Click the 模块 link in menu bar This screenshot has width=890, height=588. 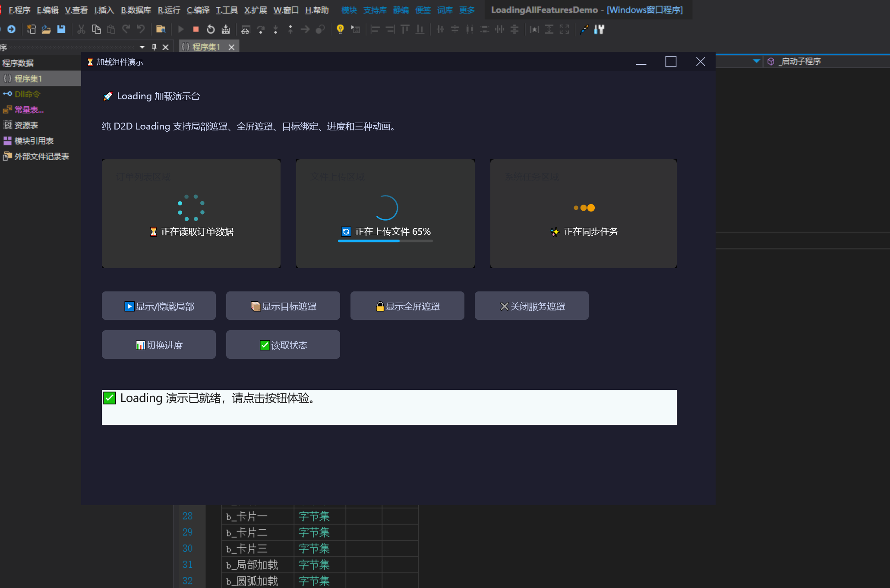pyautogui.click(x=349, y=10)
